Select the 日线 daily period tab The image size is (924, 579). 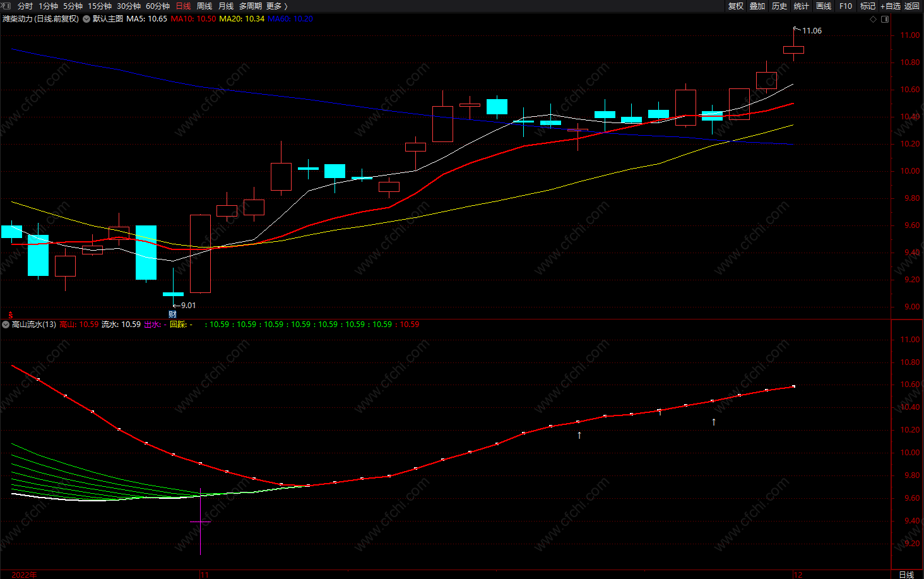183,6
